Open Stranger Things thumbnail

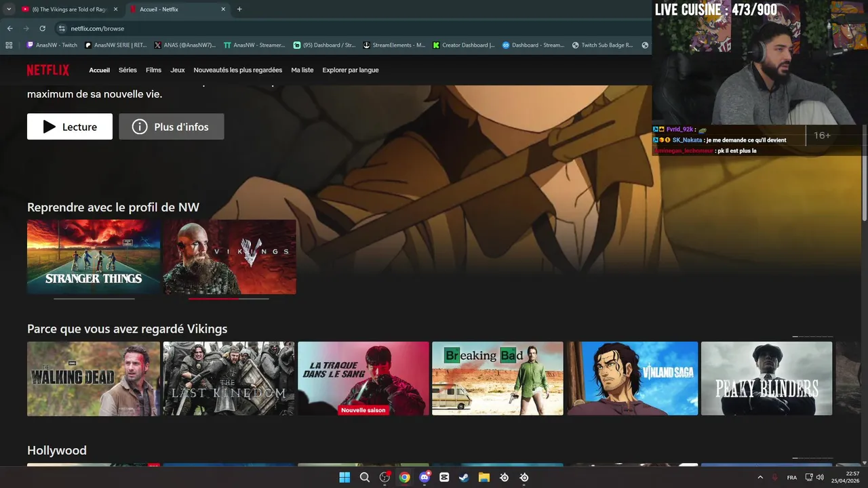(94, 257)
